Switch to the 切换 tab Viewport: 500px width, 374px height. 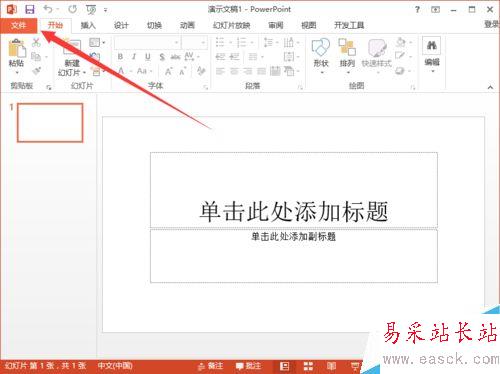[154, 25]
